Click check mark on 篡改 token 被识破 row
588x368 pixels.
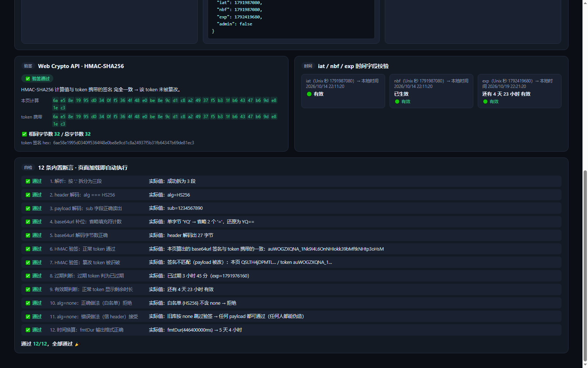[28, 263]
